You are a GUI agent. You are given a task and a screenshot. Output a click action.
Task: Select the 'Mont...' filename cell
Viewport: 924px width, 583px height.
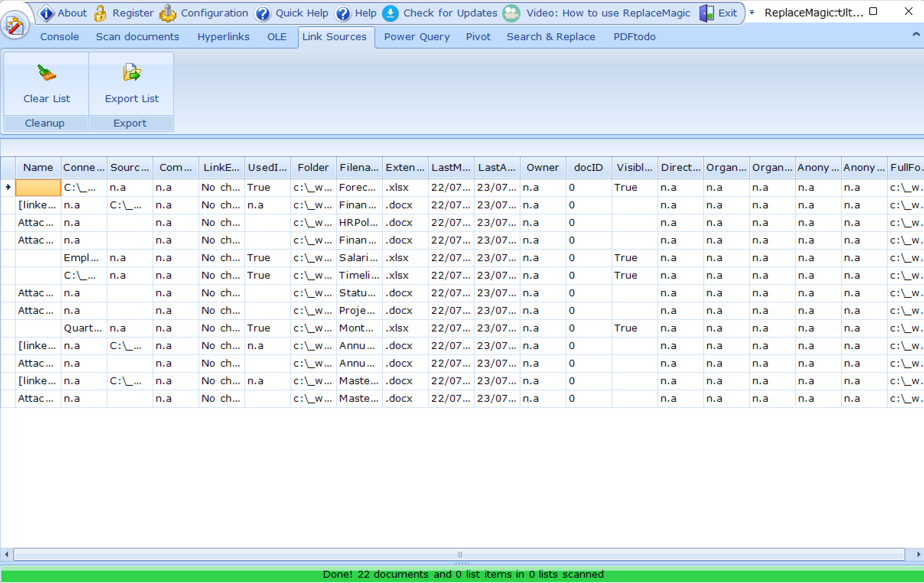(x=359, y=328)
